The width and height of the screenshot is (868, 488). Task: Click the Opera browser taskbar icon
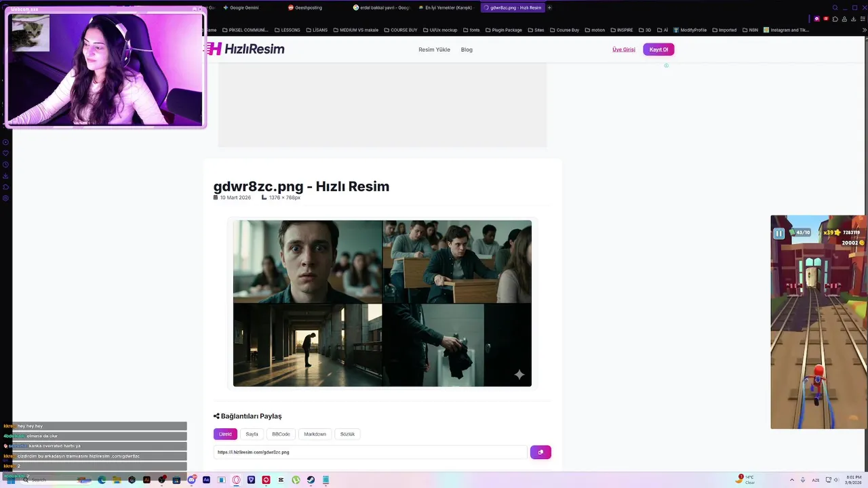pyautogui.click(x=236, y=480)
